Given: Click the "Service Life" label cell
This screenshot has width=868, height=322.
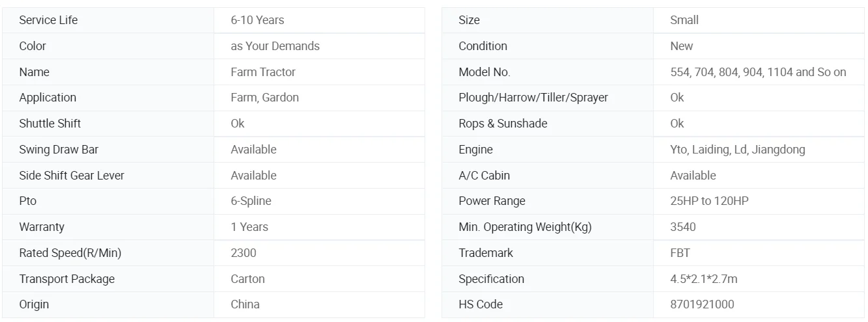Looking at the screenshot, I should [x=48, y=20].
